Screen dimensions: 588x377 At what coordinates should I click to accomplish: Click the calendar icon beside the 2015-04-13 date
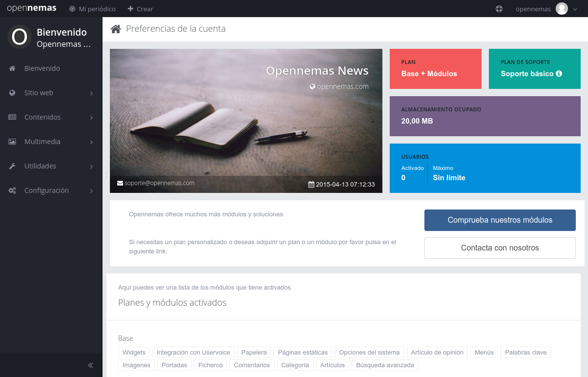(311, 185)
